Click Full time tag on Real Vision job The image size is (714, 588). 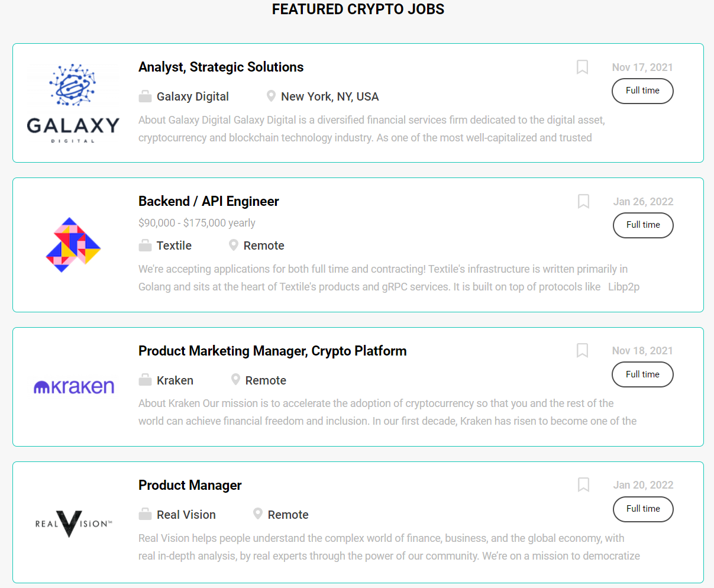point(643,509)
